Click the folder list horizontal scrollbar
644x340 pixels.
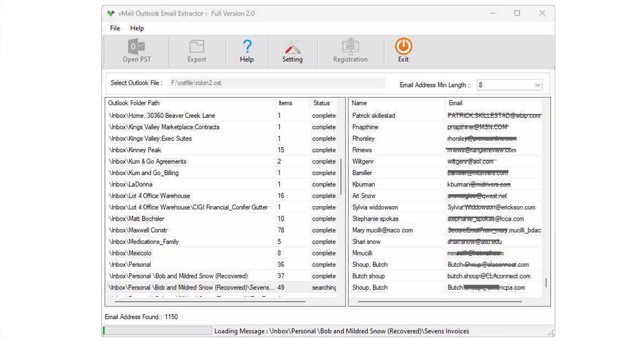coord(210,301)
